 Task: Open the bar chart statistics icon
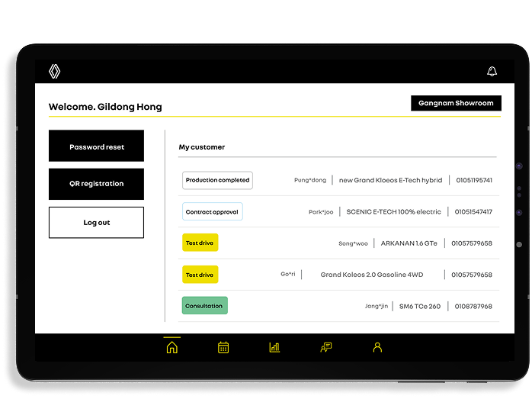click(x=274, y=347)
